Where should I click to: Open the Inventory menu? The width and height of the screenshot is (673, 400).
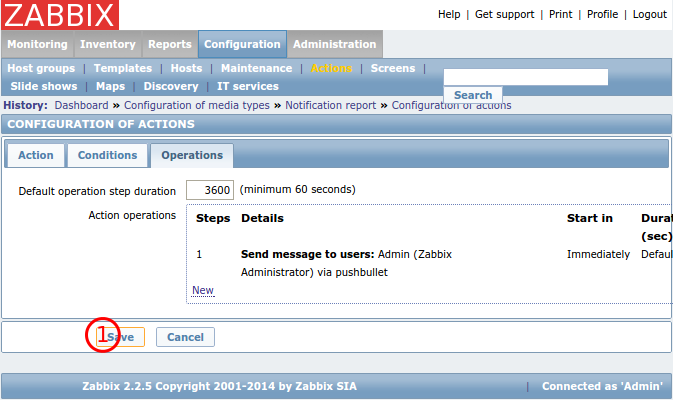pyautogui.click(x=108, y=44)
